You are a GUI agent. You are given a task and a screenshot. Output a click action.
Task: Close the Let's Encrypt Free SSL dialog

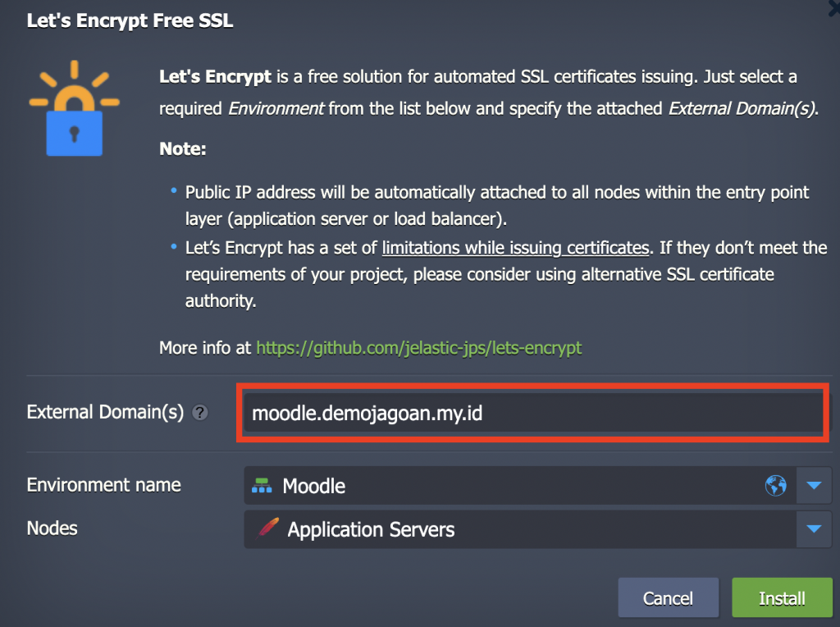point(833,8)
